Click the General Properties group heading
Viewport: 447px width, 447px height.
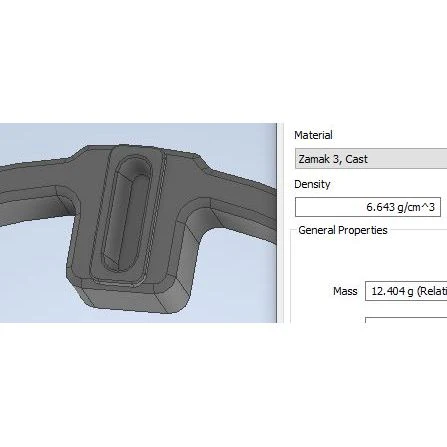[x=343, y=230]
